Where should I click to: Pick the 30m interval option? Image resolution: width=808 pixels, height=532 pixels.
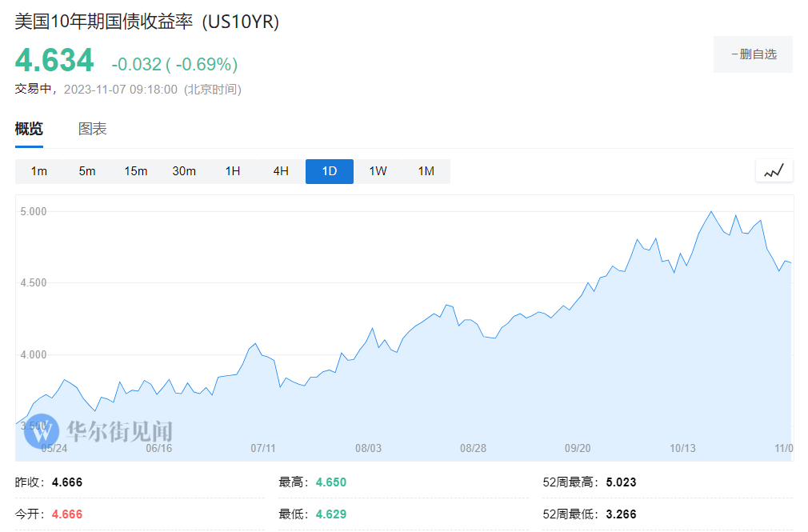click(x=184, y=171)
